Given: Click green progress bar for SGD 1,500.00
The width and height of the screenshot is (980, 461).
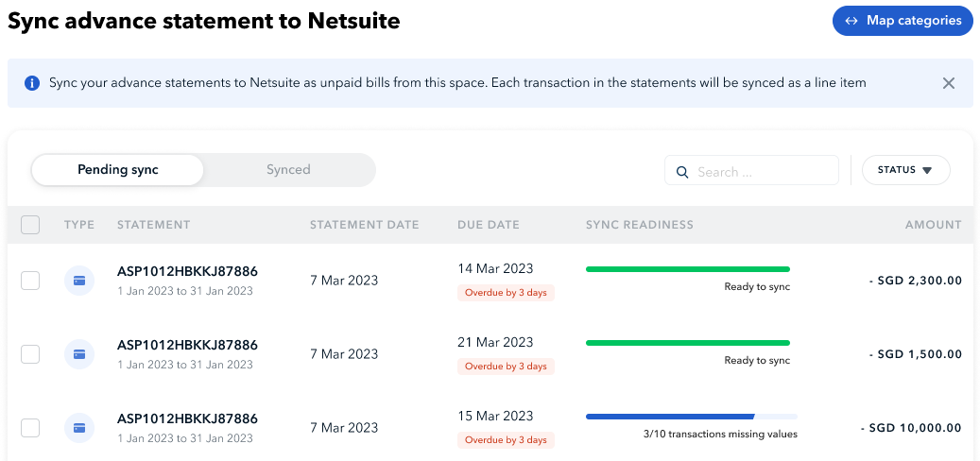Looking at the screenshot, I should 687,343.
